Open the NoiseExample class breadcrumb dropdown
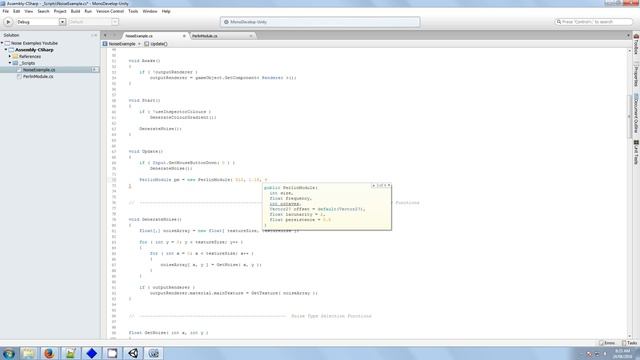The height and width of the screenshot is (360, 640). 122,44
